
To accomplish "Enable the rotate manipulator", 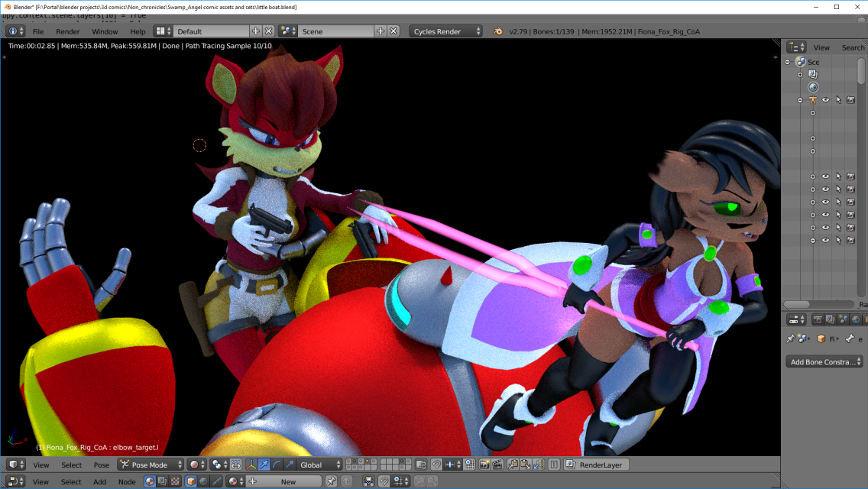I will point(277,465).
